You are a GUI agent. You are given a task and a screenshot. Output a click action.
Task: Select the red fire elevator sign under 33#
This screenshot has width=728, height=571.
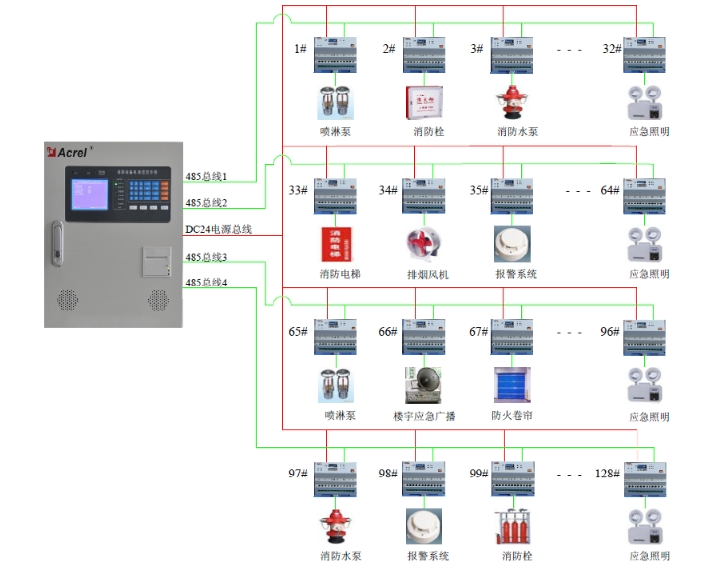(336, 244)
